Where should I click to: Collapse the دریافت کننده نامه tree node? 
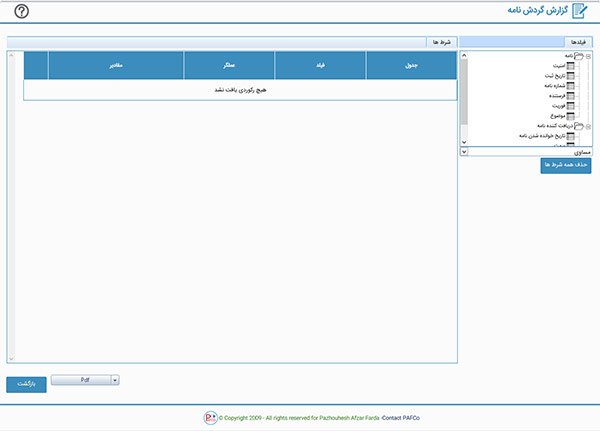(588, 126)
